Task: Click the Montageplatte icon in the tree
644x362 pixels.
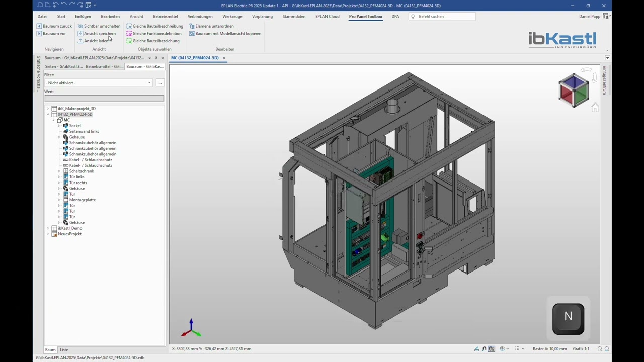Action: tap(65, 200)
